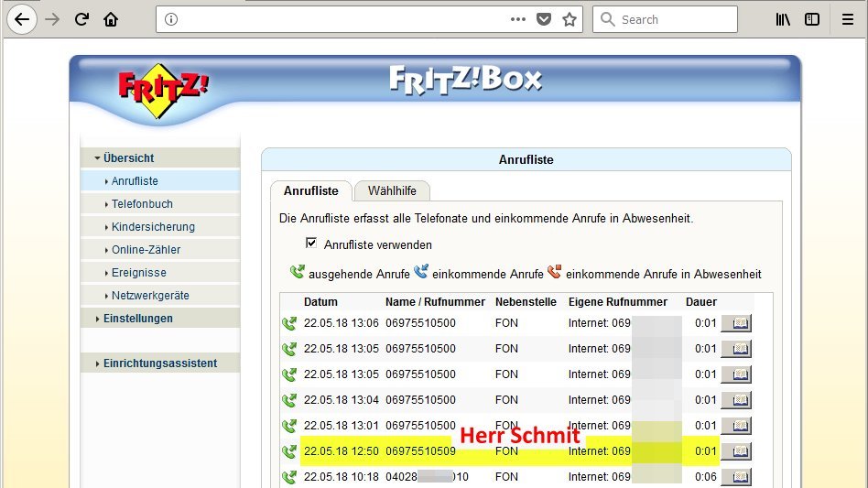
Task: Go back using the browser back arrow
Action: (x=22, y=19)
